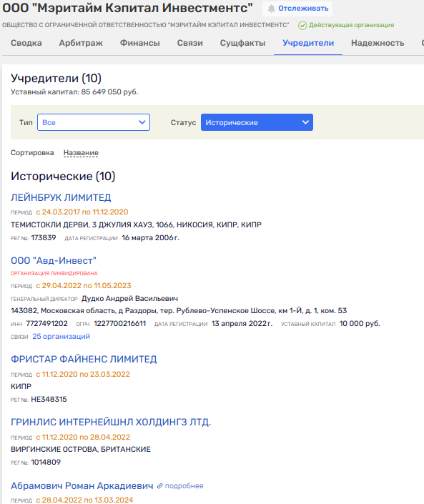Click the Никосия, Кипр address line

click(137, 225)
